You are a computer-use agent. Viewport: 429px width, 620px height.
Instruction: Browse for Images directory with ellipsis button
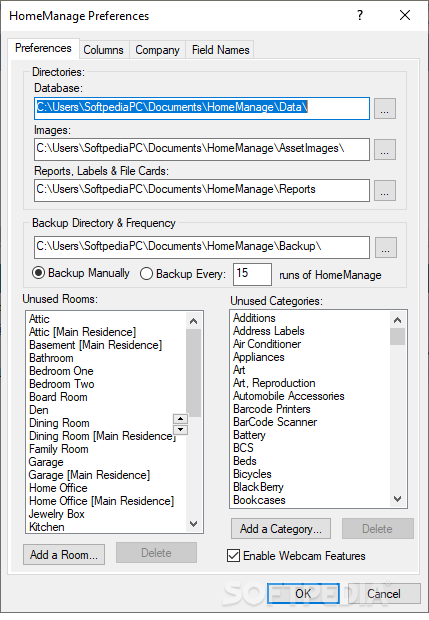coord(385,149)
